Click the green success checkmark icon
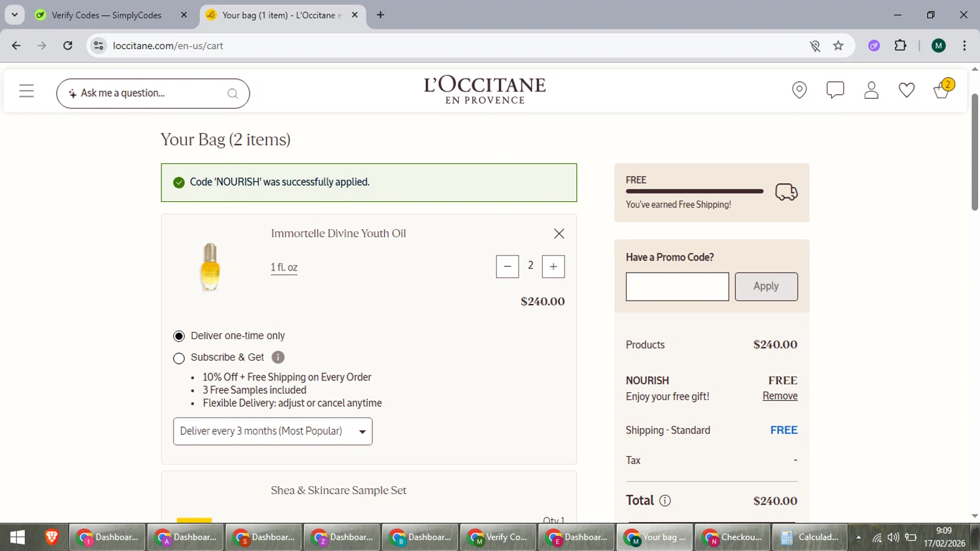 pyautogui.click(x=179, y=182)
